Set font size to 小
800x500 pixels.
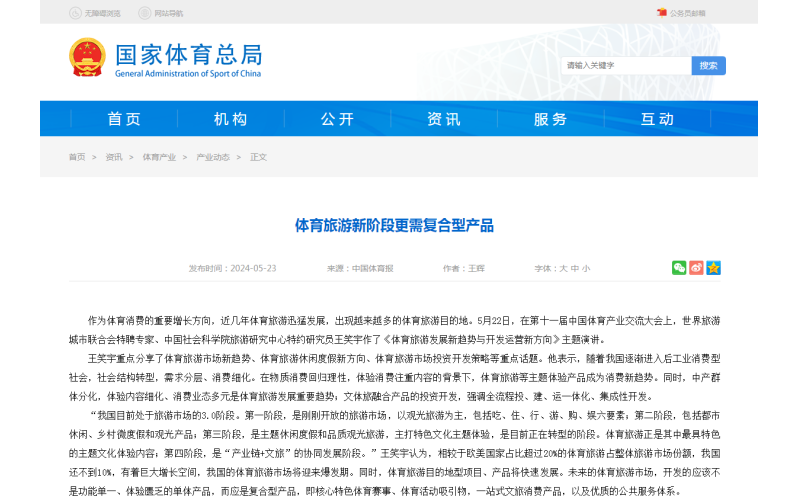(586, 268)
